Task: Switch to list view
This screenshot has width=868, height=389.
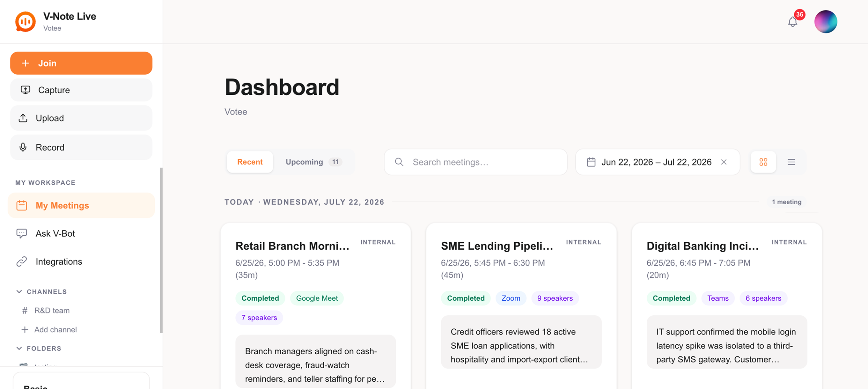Action: pyautogui.click(x=791, y=162)
